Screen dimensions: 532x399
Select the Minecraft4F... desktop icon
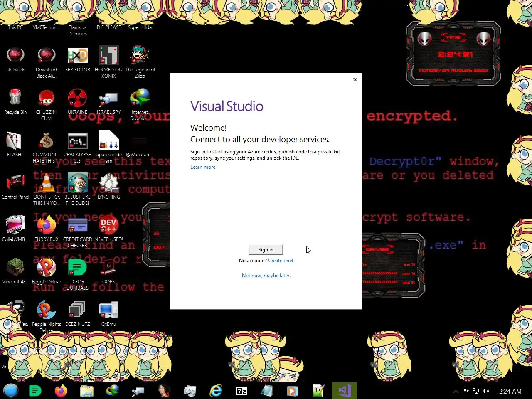(15, 271)
